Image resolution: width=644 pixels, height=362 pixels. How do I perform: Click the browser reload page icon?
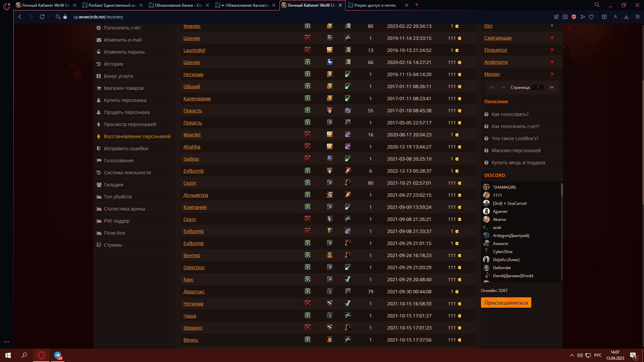(42, 17)
